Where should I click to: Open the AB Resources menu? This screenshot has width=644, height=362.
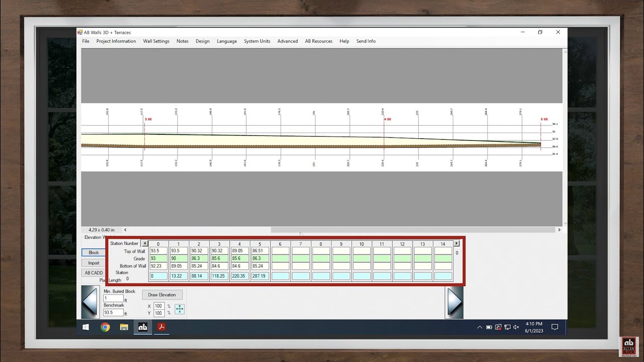click(318, 41)
